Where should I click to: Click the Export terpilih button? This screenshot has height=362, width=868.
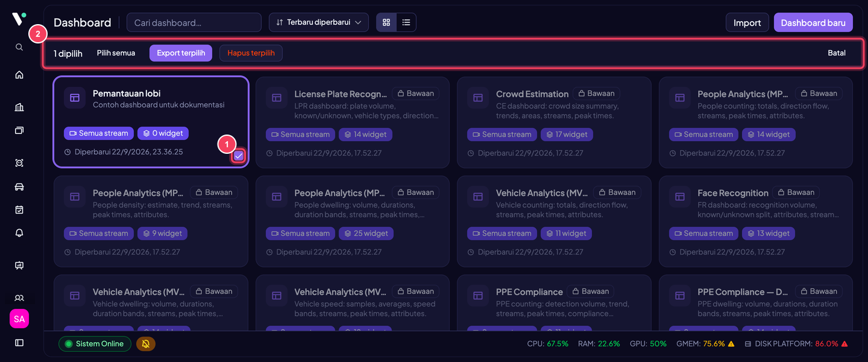[x=181, y=53]
